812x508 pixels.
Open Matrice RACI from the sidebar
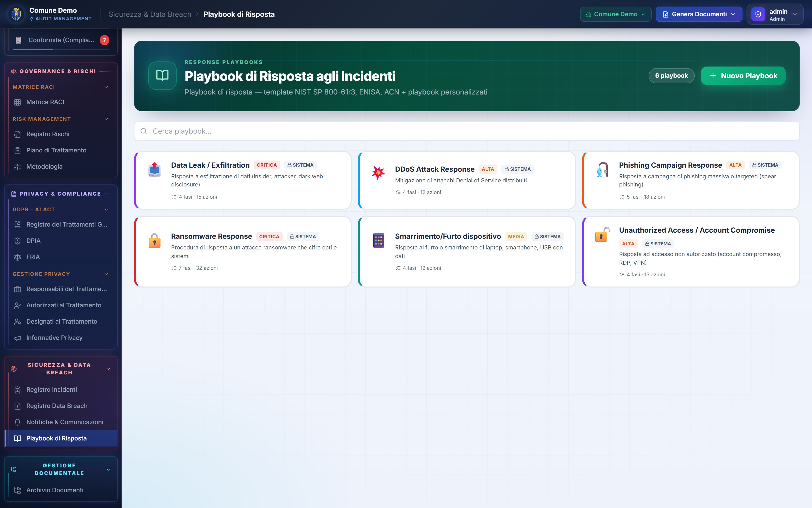pyautogui.click(x=61, y=102)
